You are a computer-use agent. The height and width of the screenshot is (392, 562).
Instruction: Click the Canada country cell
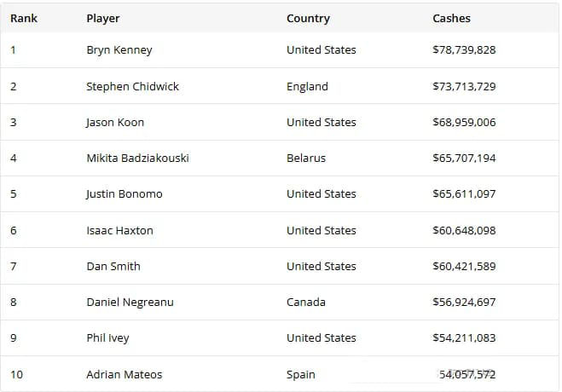click(x=306, y=302)
